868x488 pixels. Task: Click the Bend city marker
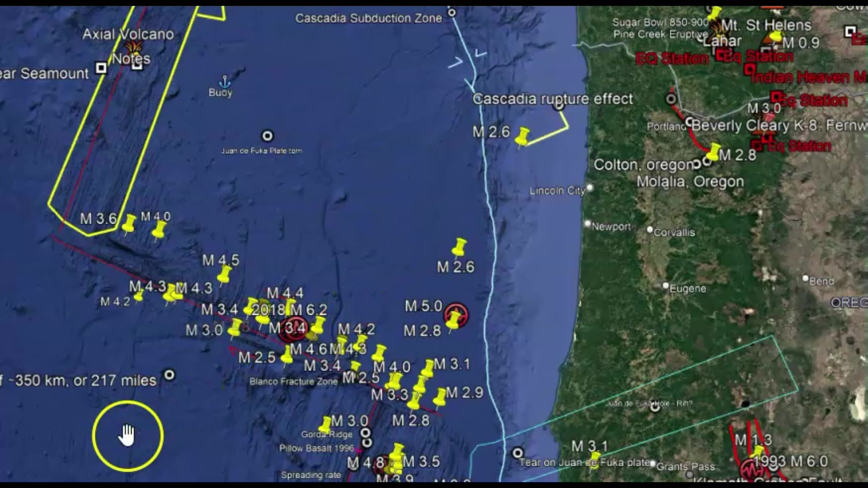click(x=805, y=278)
